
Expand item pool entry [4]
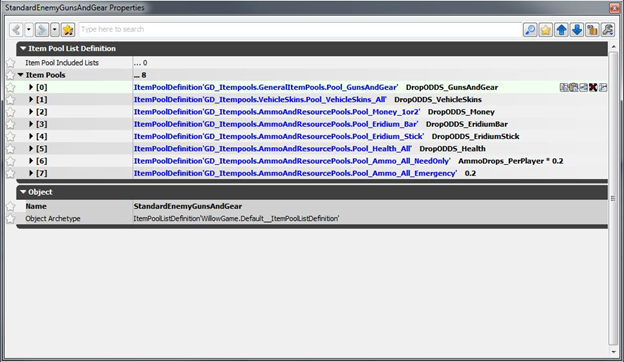click(31, 136)
